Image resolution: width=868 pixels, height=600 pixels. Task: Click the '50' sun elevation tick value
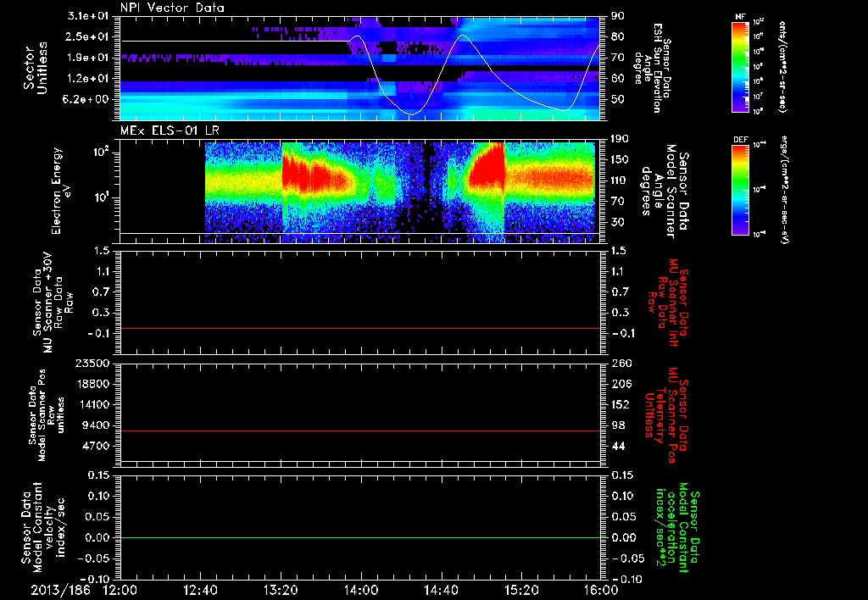tap(618, 99)
